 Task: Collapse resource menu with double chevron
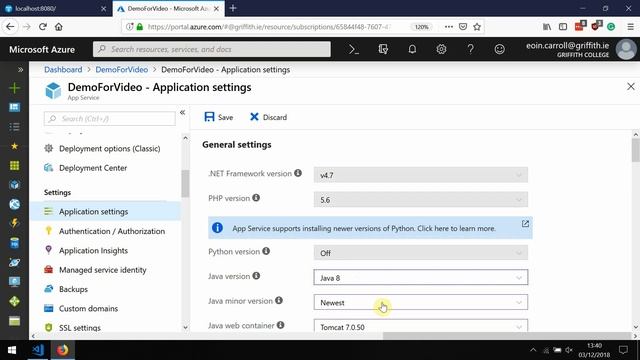pos(182,112)
